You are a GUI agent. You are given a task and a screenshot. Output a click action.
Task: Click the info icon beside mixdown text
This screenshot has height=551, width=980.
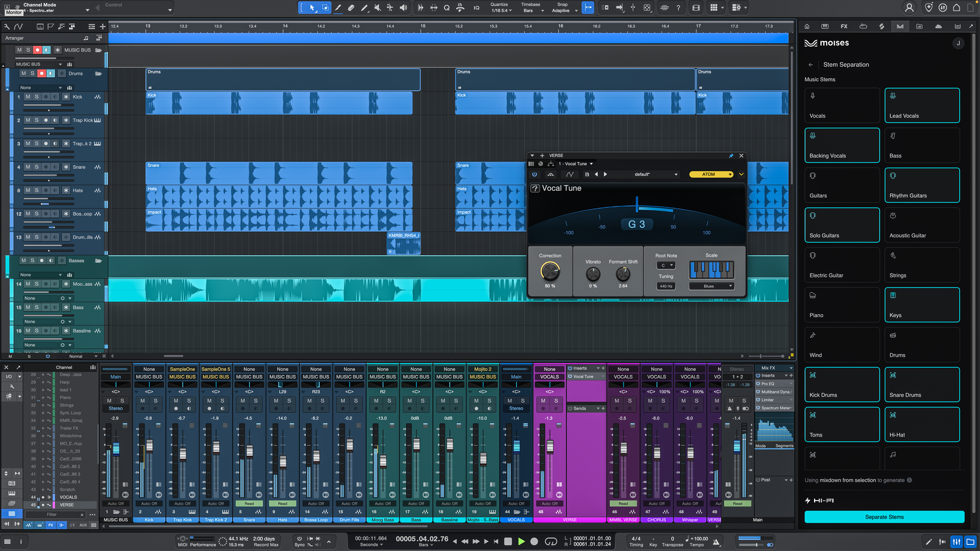[x=910, y=480]
